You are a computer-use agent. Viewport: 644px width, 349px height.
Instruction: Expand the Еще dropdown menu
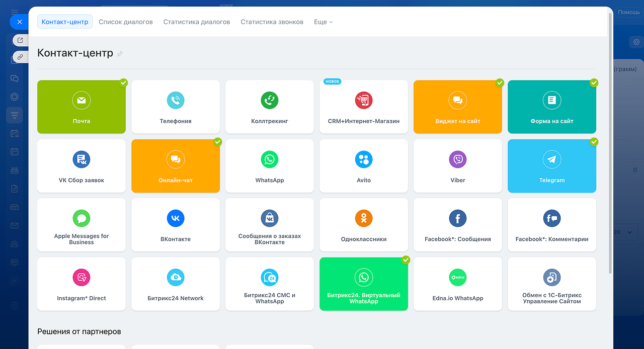click(324, 22)
